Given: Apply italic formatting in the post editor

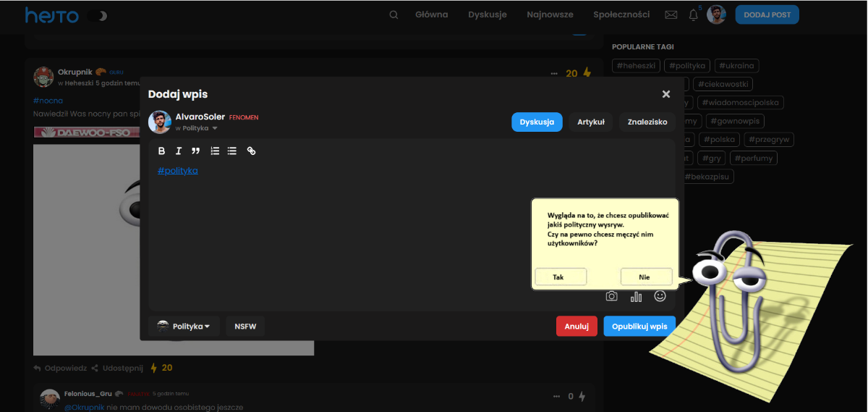Looking at the screenshot, I should (179, 151).
